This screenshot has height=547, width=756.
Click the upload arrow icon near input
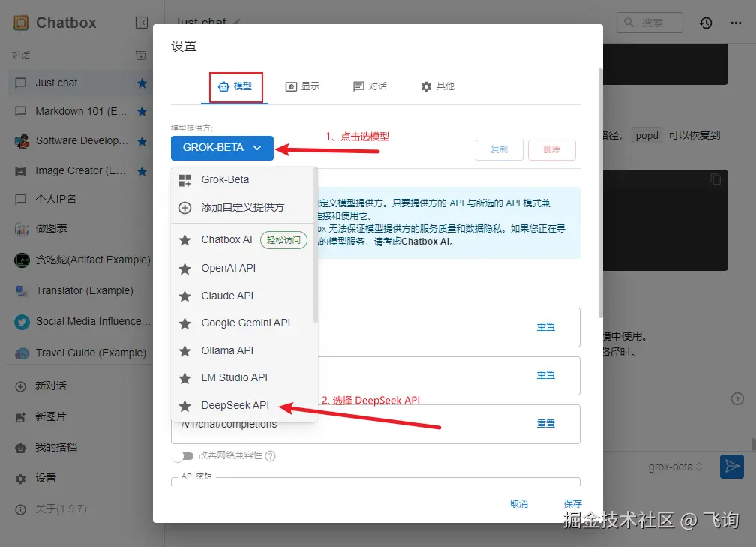tap(737, 399)
